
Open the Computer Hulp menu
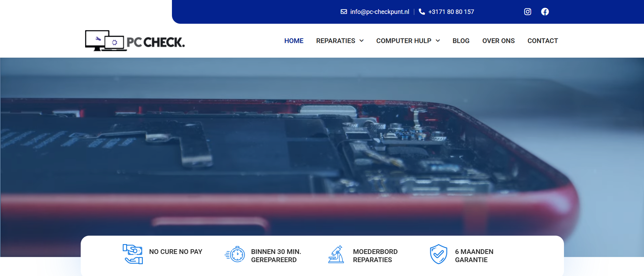[404, 41]
